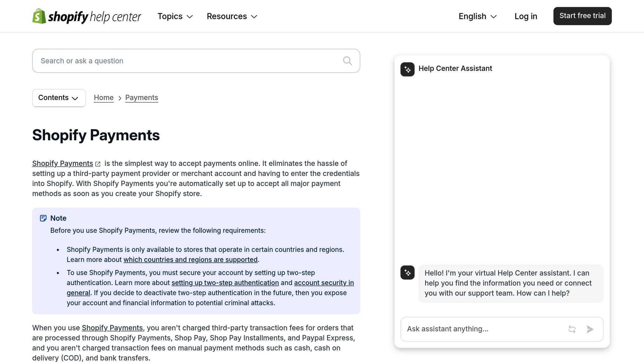644x362 pixels.
Task: Click the external link icon beside Shopify Payments
Action: click(98, 164)
